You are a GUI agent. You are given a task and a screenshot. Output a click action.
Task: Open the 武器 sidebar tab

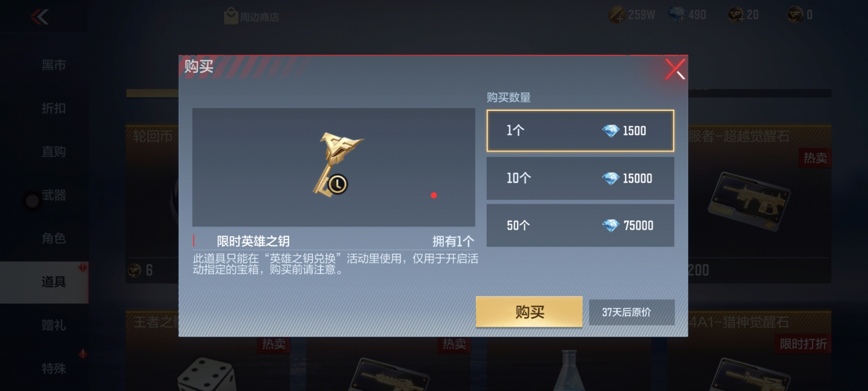click(x=54, y=195)
